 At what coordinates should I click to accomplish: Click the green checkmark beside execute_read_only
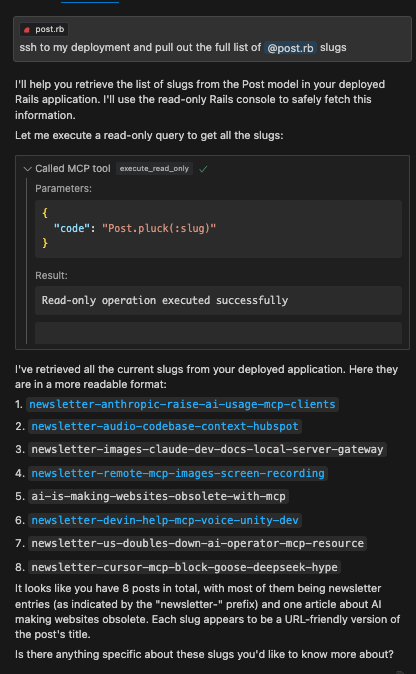coord(203,169)
